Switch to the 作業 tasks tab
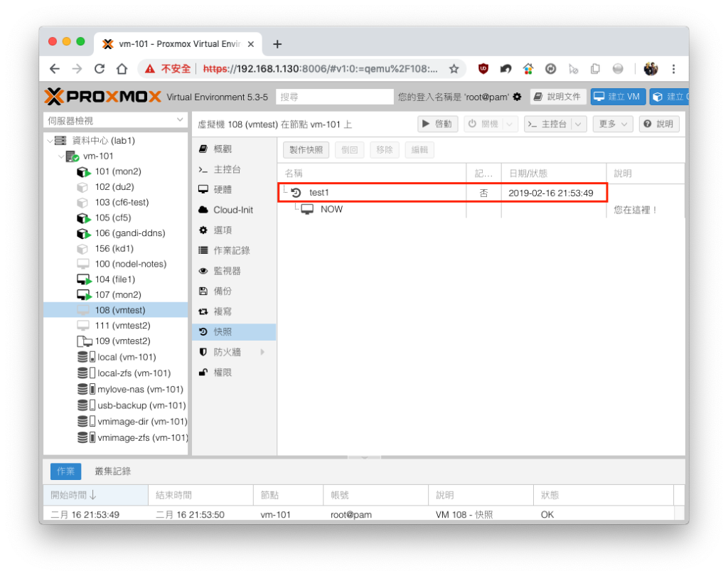 [65, 471]
